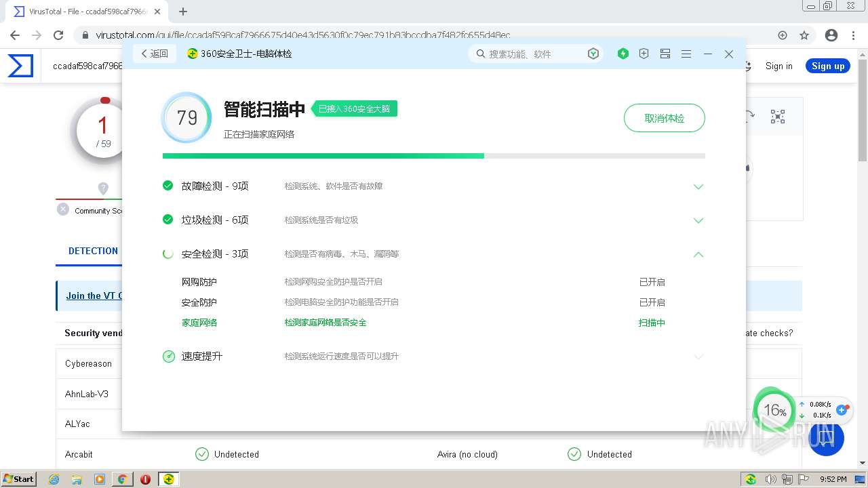Expand the 故障检测 - 9项 section chevron
868x488 pixels.
[698, 186]
